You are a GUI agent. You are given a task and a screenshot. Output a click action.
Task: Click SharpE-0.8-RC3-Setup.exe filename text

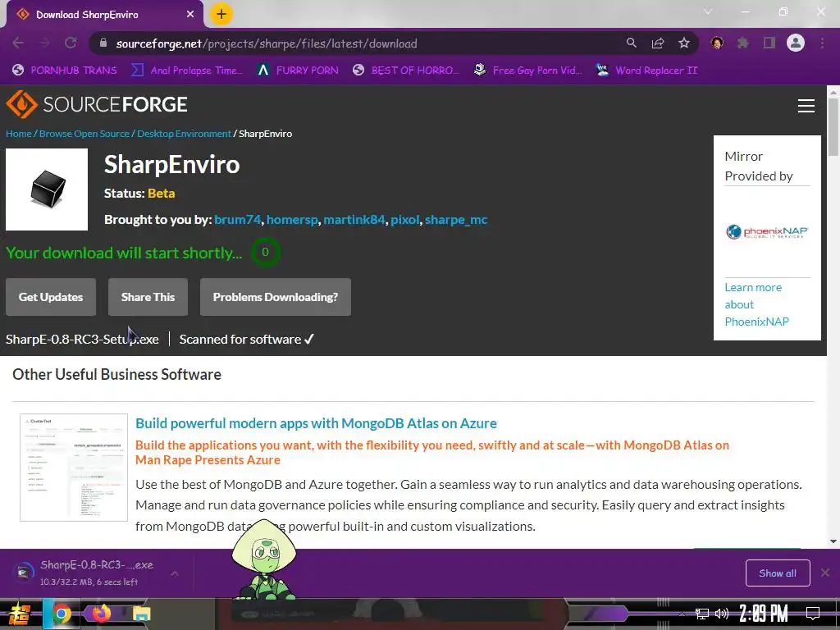(82, 339)
